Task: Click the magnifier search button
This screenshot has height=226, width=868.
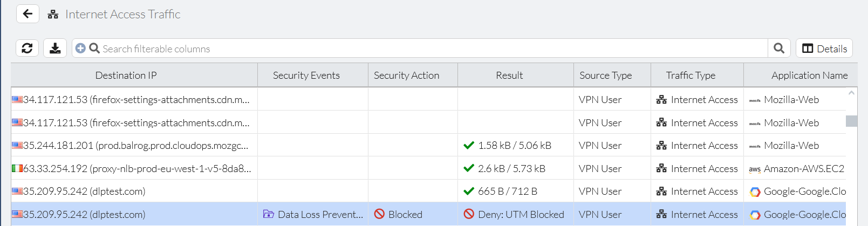Action: tap(778, 49)
